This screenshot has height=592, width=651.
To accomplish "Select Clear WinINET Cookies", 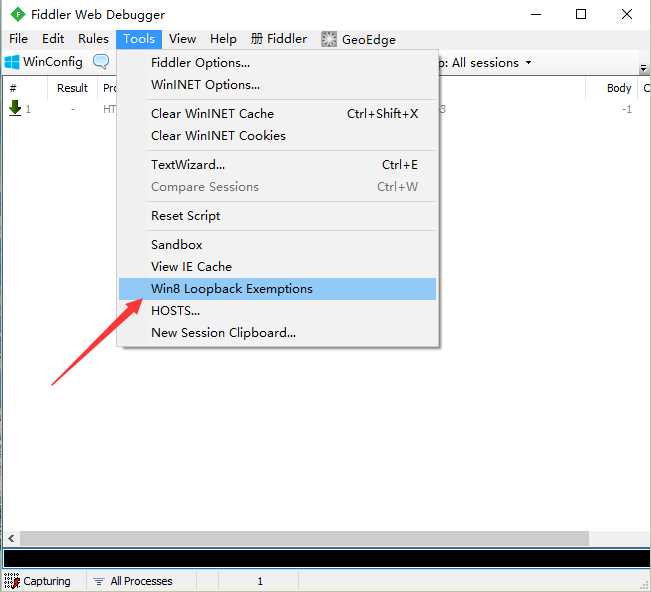I will tap(277, 136).
